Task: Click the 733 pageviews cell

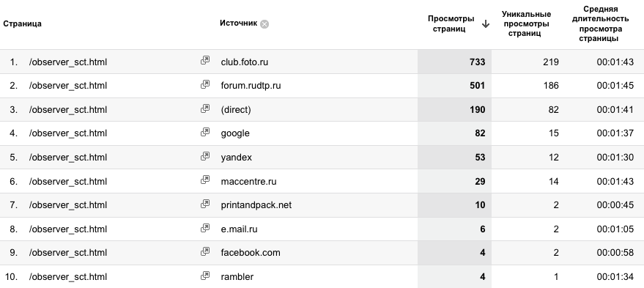Action: click(455, 62)
